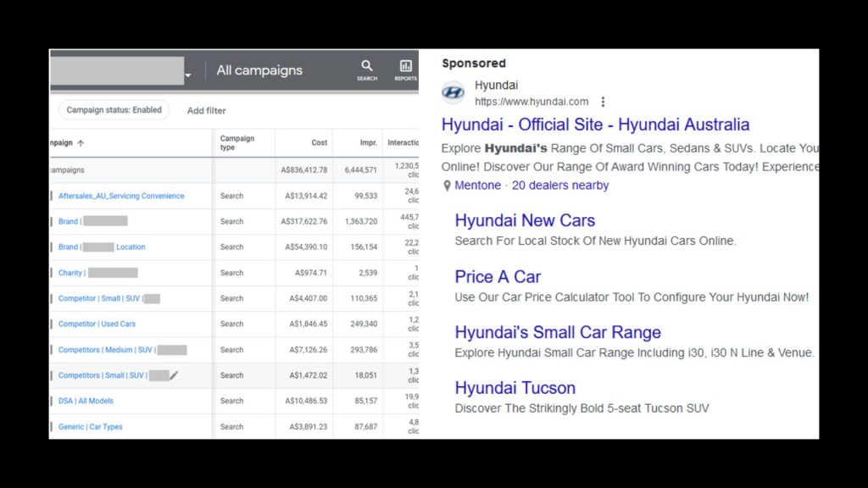Open the Brand campaign costing A$317,622.76
Viewport: 868px width, 488px height.
(x=92, y=221)
